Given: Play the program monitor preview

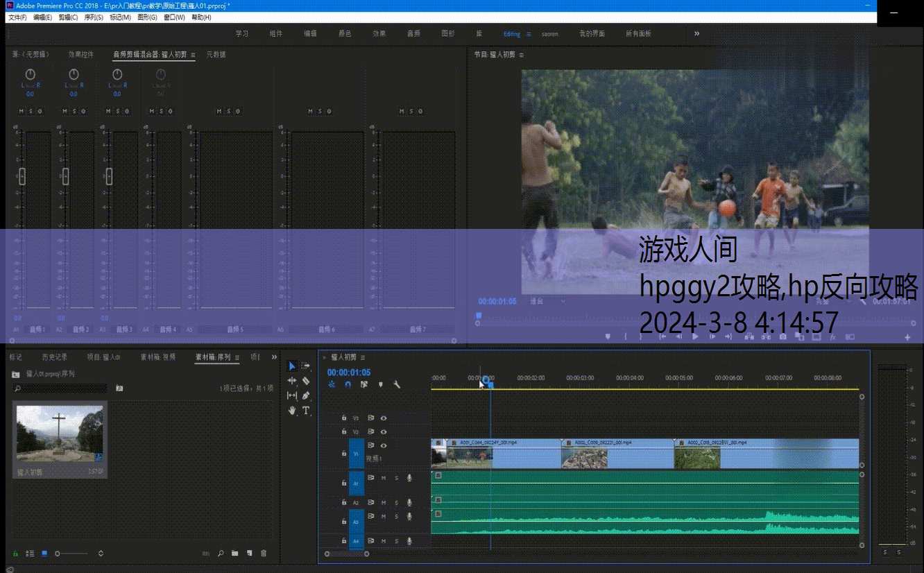Looking at the screenshot, I should tap(695, 336).
